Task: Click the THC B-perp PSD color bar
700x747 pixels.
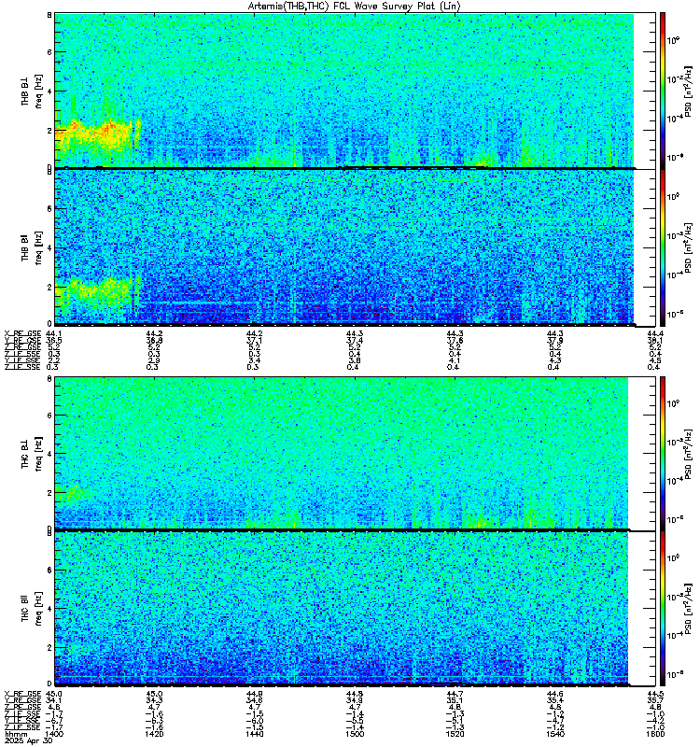Action: [663, 453]
